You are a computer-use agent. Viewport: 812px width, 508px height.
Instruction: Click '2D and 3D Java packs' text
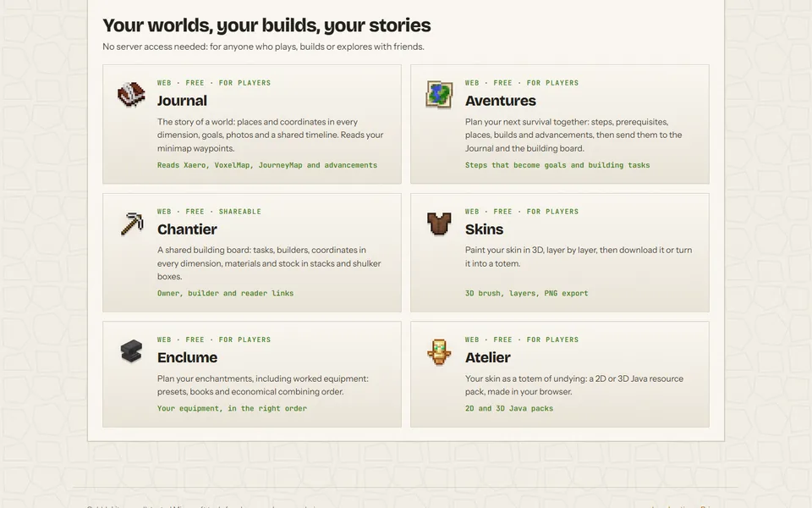(x=509, y=408)
